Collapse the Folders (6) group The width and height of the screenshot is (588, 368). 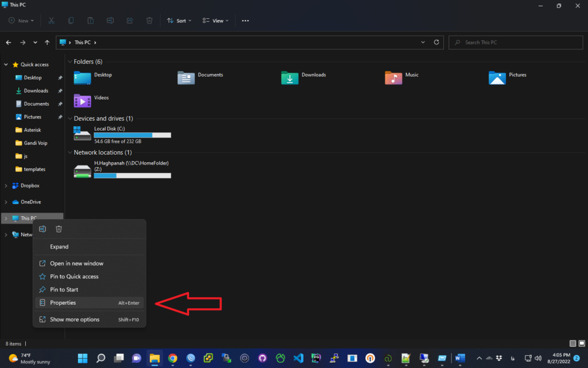click(x=69, y=62)
